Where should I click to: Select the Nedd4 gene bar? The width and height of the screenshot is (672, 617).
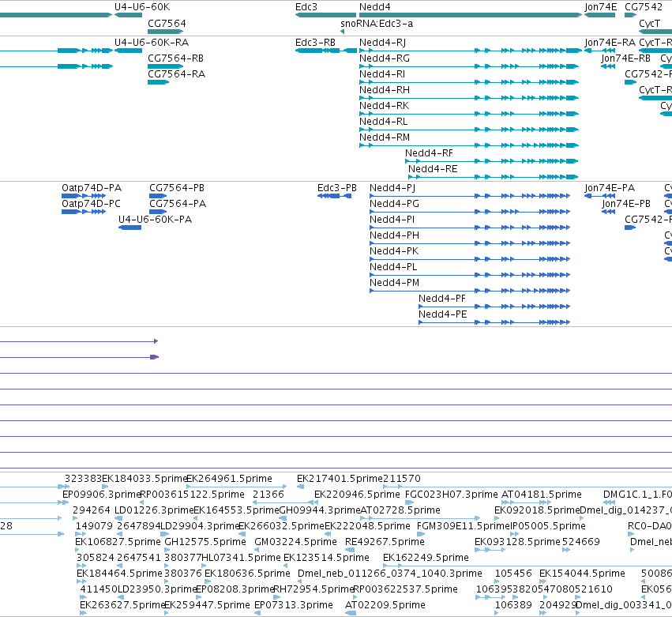pos(471,15)
